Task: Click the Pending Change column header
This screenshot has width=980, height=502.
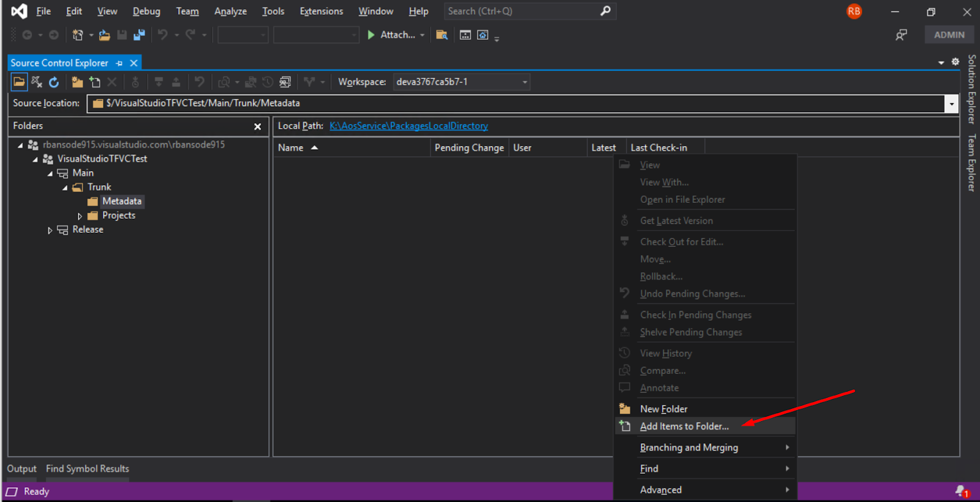Action: (x=469, y=148)
